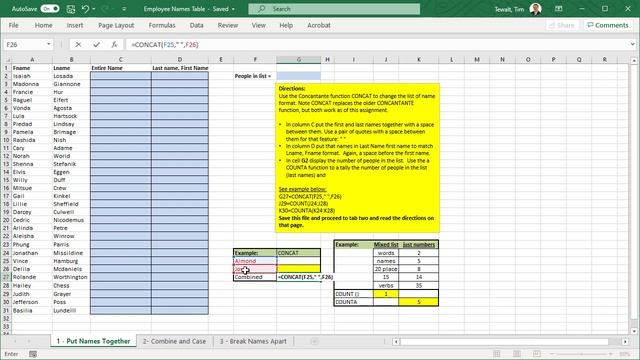
Task: Open the Review ribbon tab
Action: tap(227, 25)
